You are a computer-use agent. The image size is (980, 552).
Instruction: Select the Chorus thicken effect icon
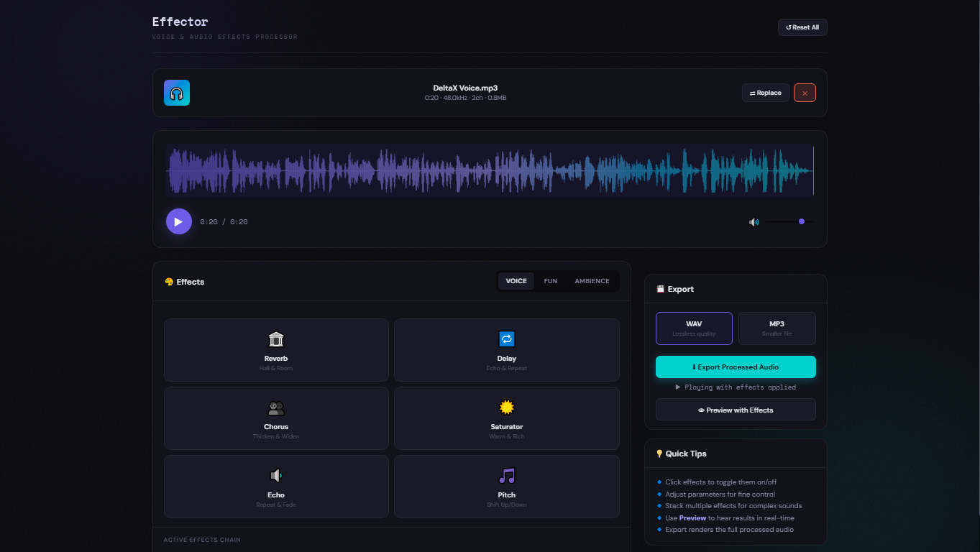point(276,406)
